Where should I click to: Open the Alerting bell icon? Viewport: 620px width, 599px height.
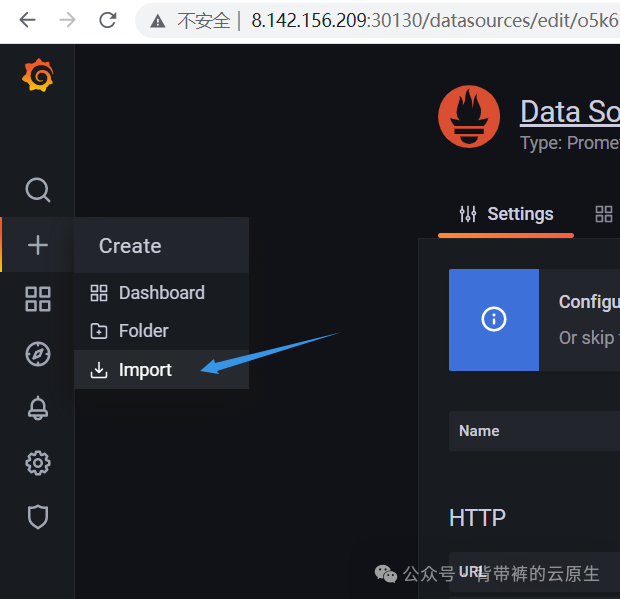[38, 408]
